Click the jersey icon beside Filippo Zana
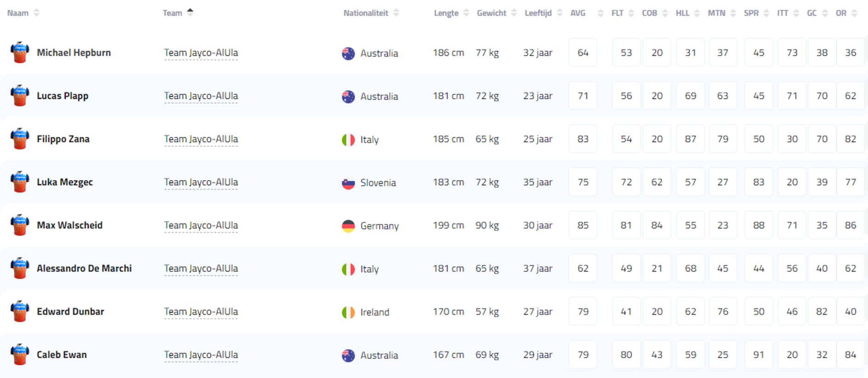 pyautogui.click(x=20, y=139)
